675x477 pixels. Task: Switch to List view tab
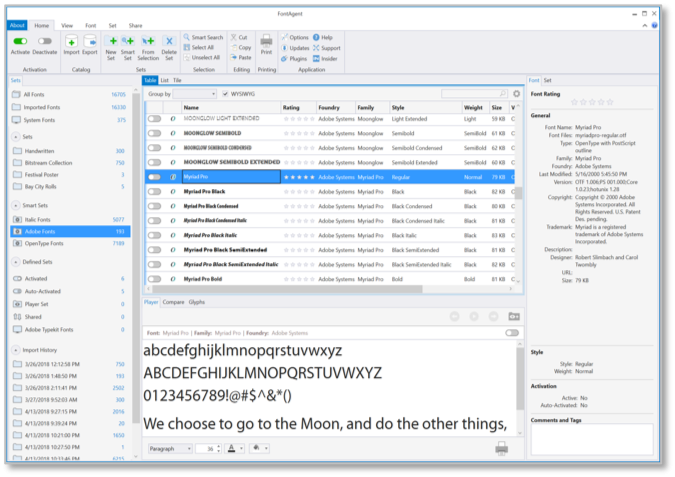(x=164, y=81)
